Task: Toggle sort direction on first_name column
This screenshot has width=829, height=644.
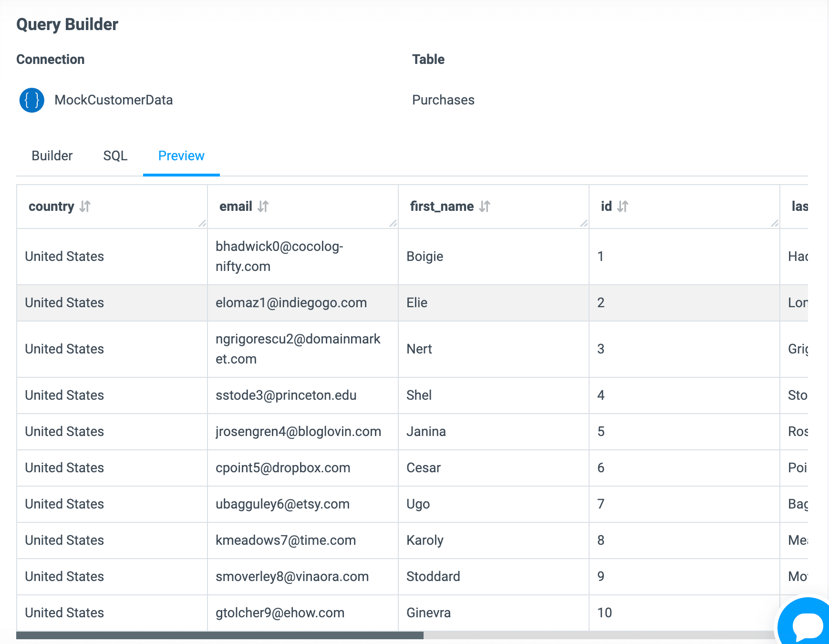Action: click(x=485, y=207)
